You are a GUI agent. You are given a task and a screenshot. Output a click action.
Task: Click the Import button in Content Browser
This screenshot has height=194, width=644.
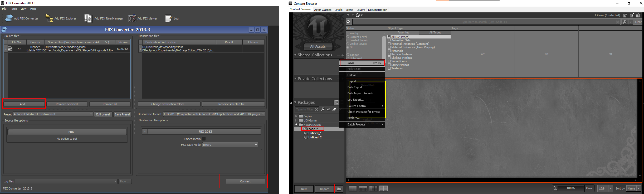click(x=324, y=189)
